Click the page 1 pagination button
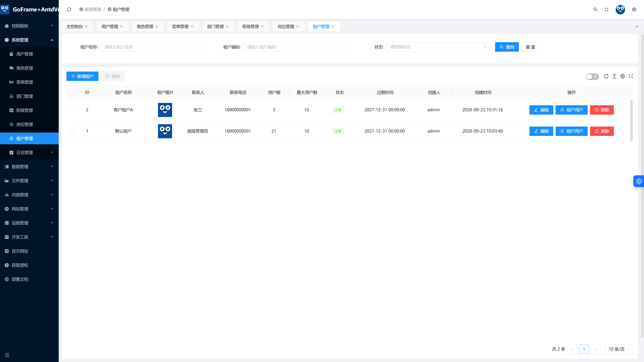Image resolution: width=644 pixels, height=362 pixels. pos(584,349)
